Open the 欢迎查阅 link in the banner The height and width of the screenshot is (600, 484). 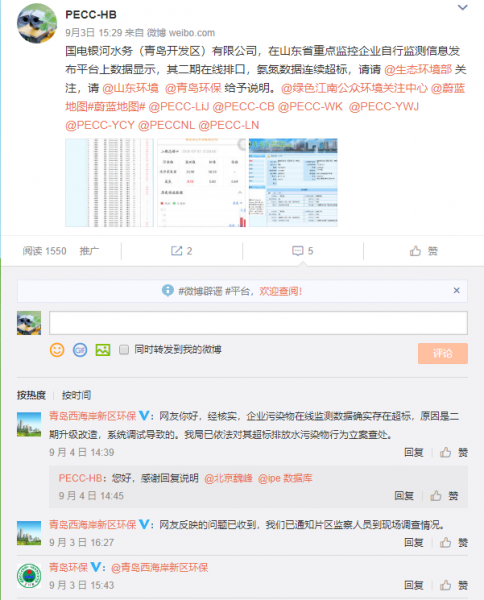tap(281, 291)
